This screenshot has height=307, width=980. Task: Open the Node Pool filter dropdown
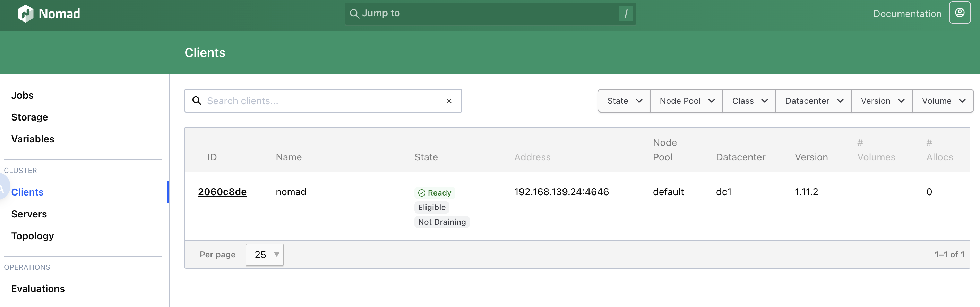click(686, 101)
